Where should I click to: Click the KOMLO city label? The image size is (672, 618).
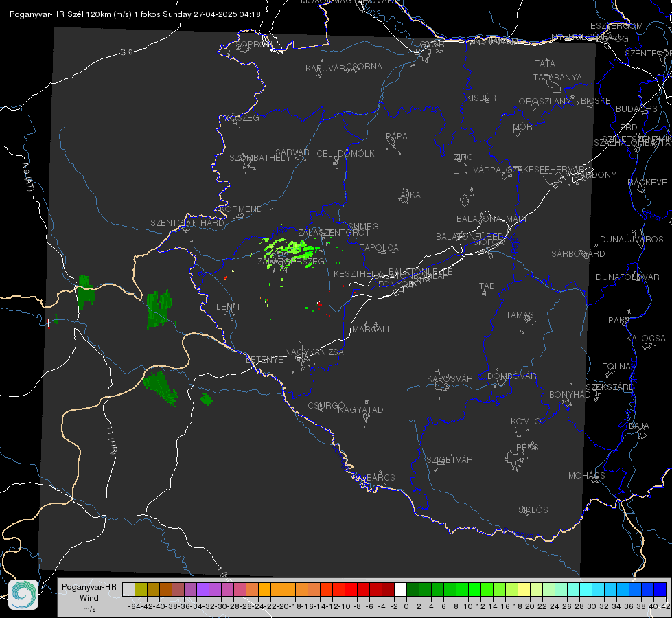point(525,421)
